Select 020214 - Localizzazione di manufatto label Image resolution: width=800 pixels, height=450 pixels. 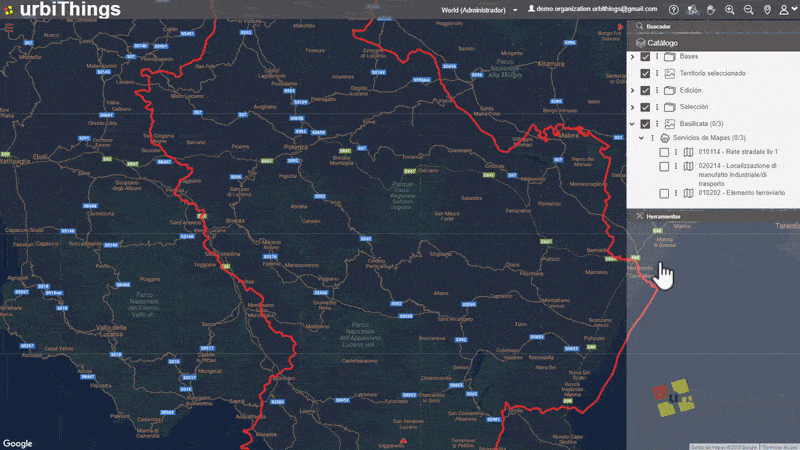click(738, 174)
